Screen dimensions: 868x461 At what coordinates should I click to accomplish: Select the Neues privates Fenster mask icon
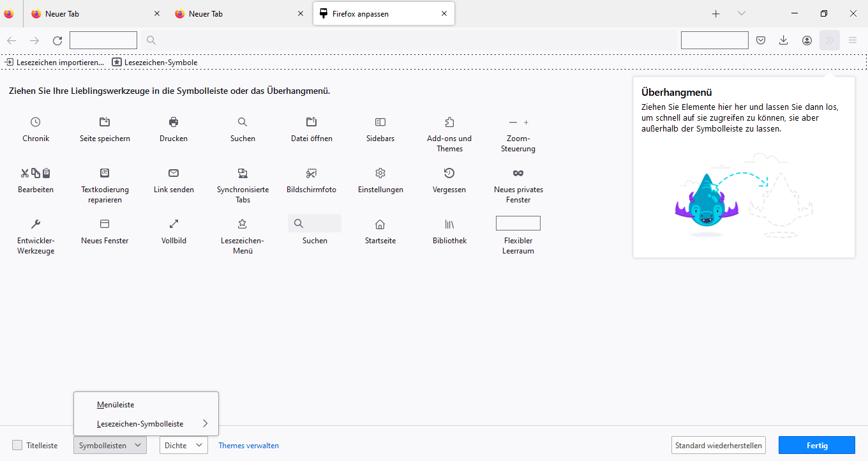[x=518, y=173]
